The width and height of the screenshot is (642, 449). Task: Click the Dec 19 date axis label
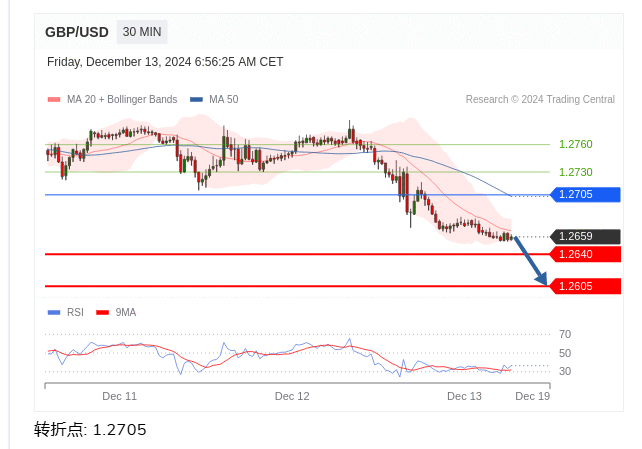pyautogui.click(x=533, y=396)
